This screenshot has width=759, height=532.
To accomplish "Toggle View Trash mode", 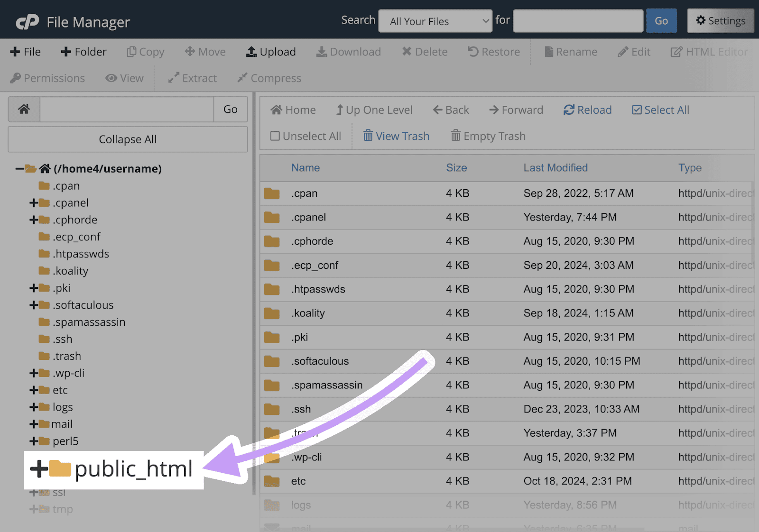I will tap(396, 136).
